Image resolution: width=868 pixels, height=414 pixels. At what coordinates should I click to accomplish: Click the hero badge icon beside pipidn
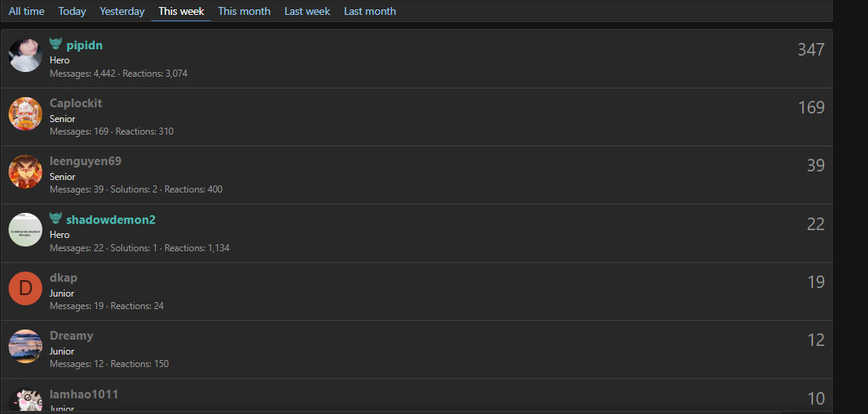56,44
